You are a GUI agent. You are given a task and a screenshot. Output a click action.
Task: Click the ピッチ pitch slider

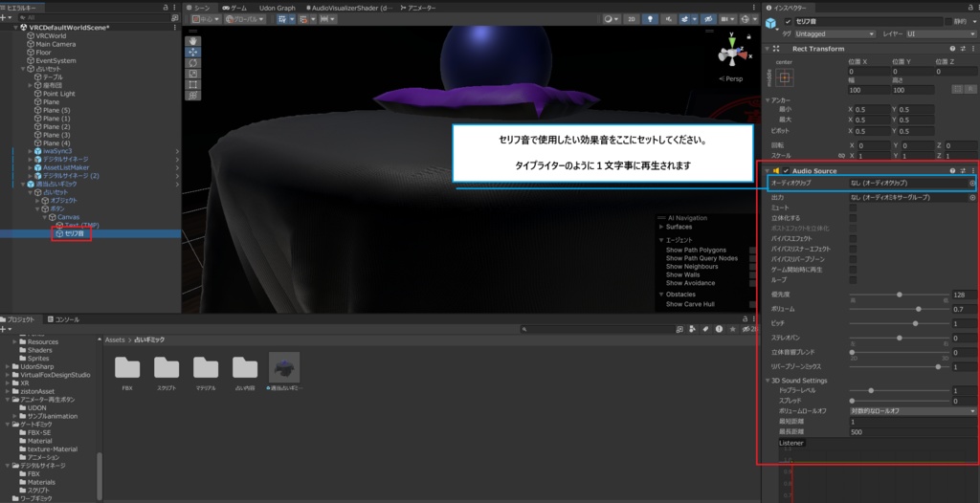(900, 323)
